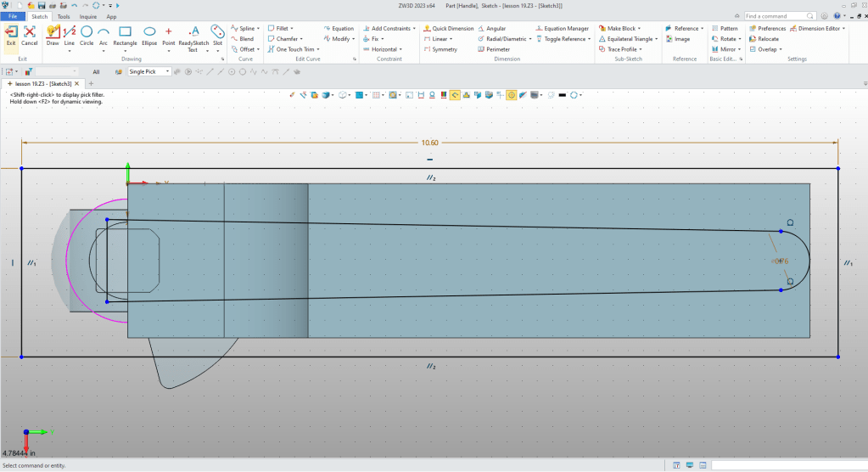
Task: Switch to the Tools ribbon tab
Action: tap(64, 16)
